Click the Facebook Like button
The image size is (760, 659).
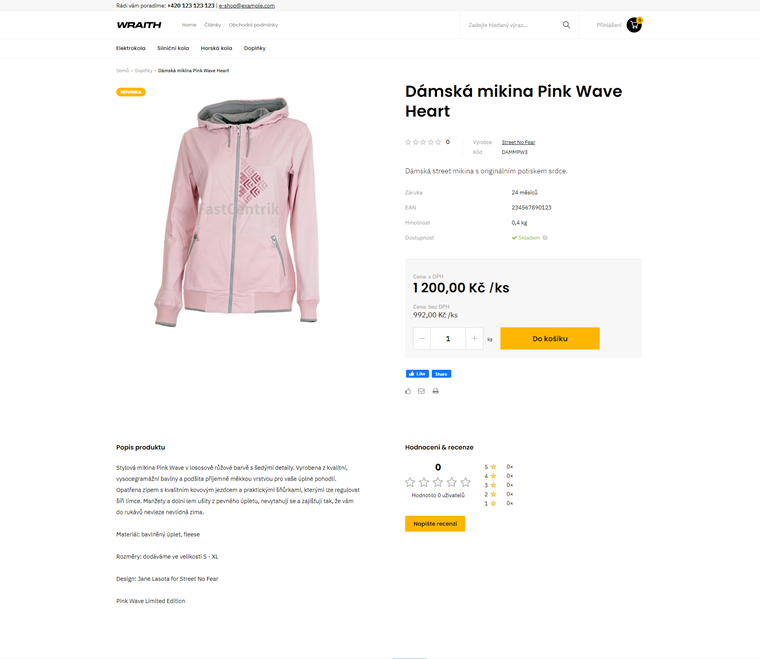[x=417, y=374]
